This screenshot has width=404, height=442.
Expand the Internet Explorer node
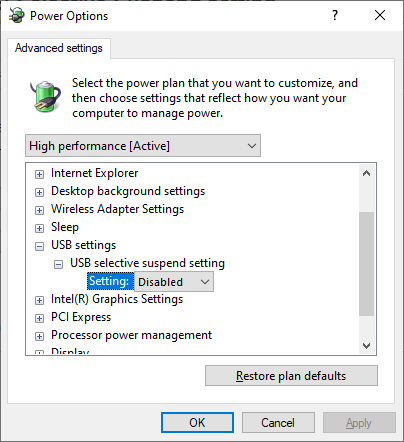click(x=39, y=174)
